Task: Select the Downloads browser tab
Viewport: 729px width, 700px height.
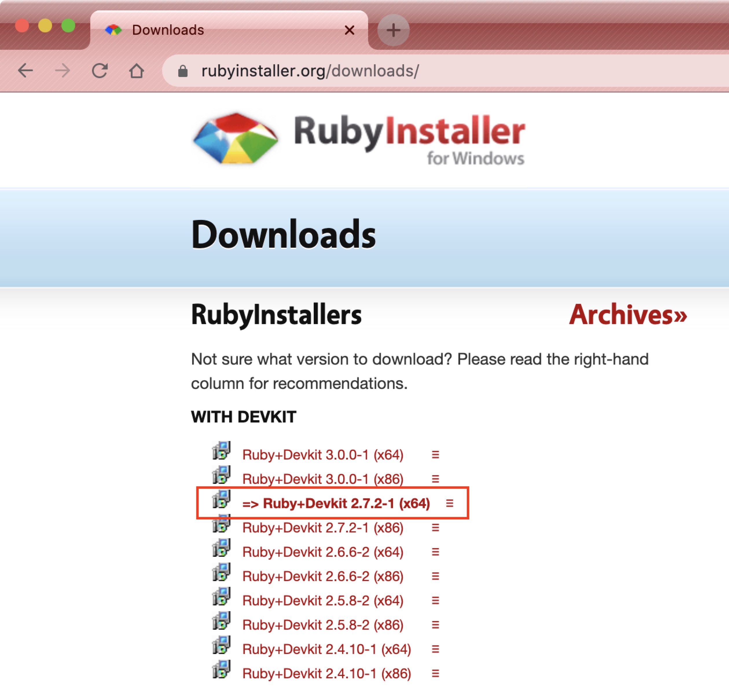Action: pos(229,30)
